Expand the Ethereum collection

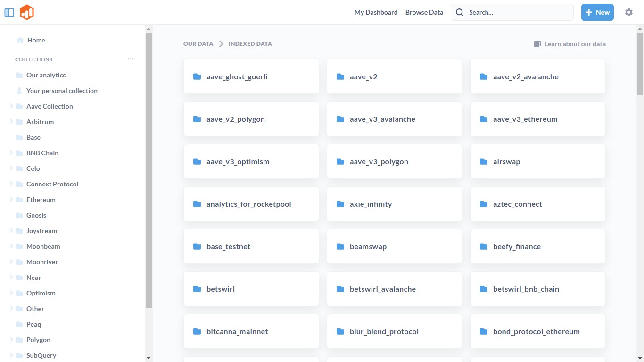[x=11, y=200]
